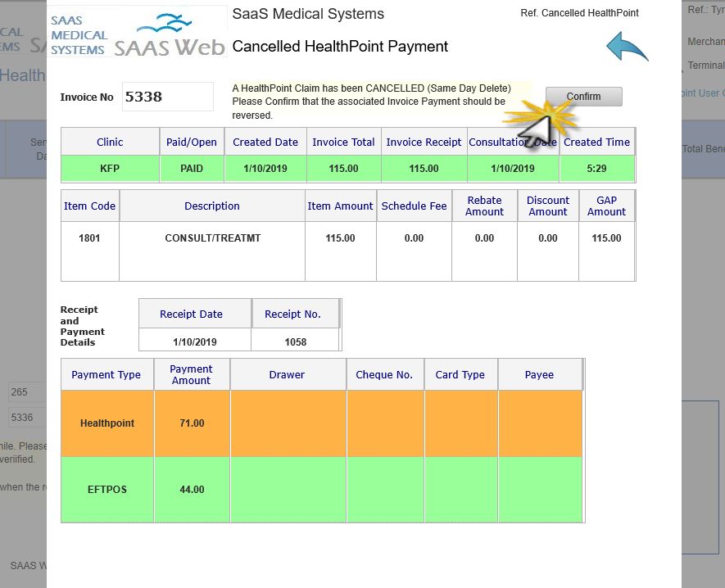Click the Healthpoint payment type cell

pyautogui.click(x=107, y=423)
